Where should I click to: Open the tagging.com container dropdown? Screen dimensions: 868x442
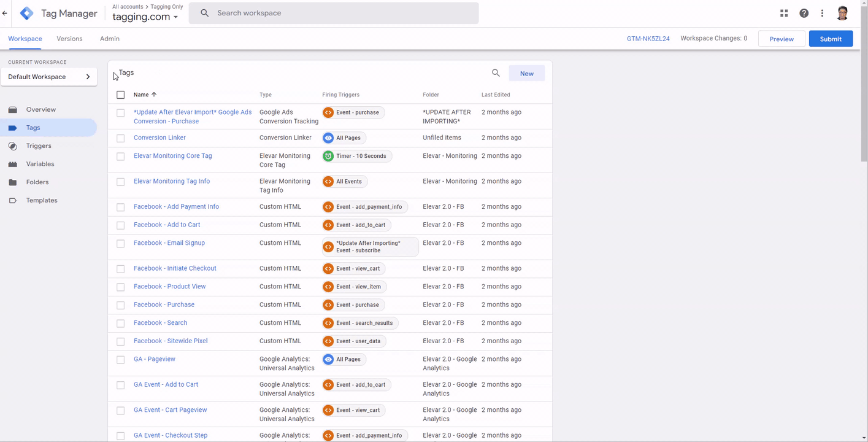coord(145,17)
